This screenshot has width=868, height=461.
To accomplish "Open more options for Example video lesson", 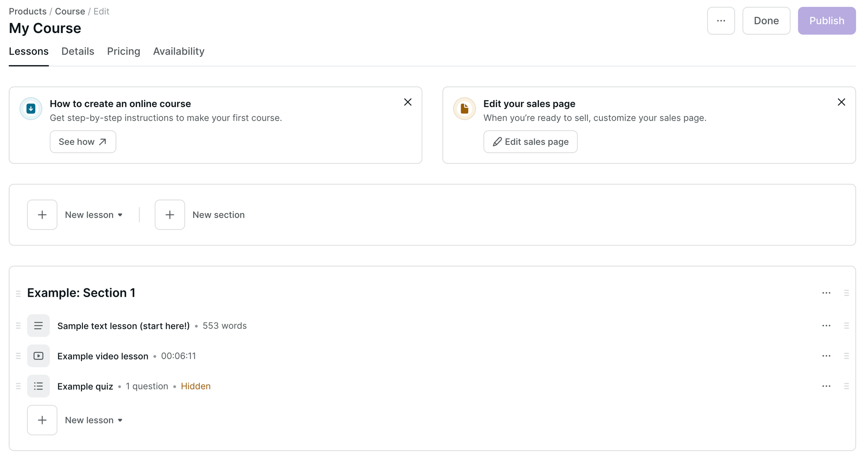I will point(826,356).
